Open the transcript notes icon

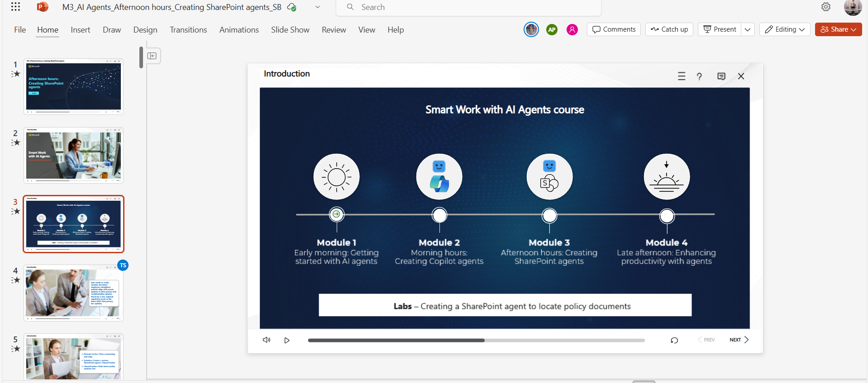tap(721, 76)
